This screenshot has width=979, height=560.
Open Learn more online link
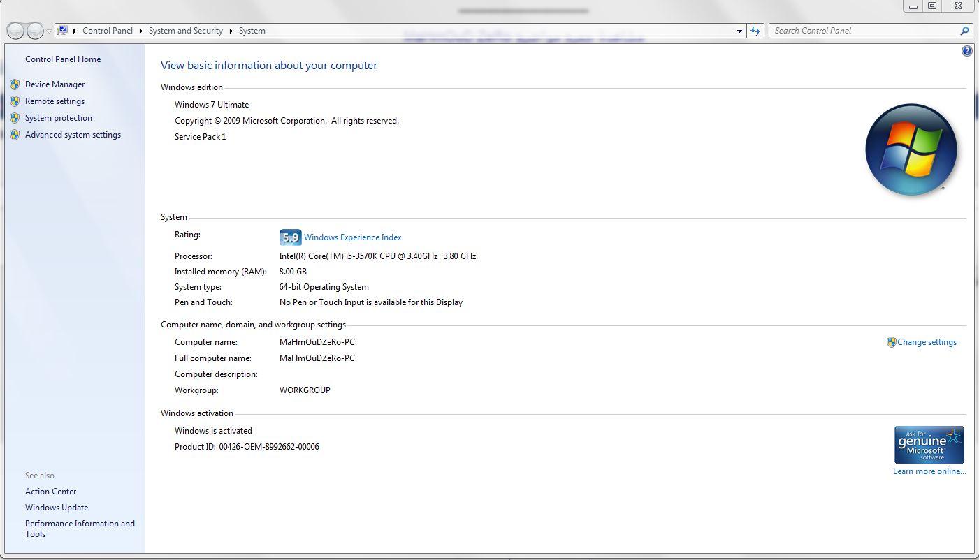929,471
